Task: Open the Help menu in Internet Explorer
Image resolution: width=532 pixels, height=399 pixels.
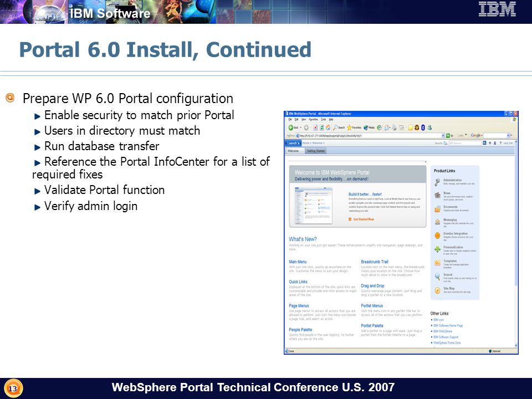Action: (x=331, y=120)
